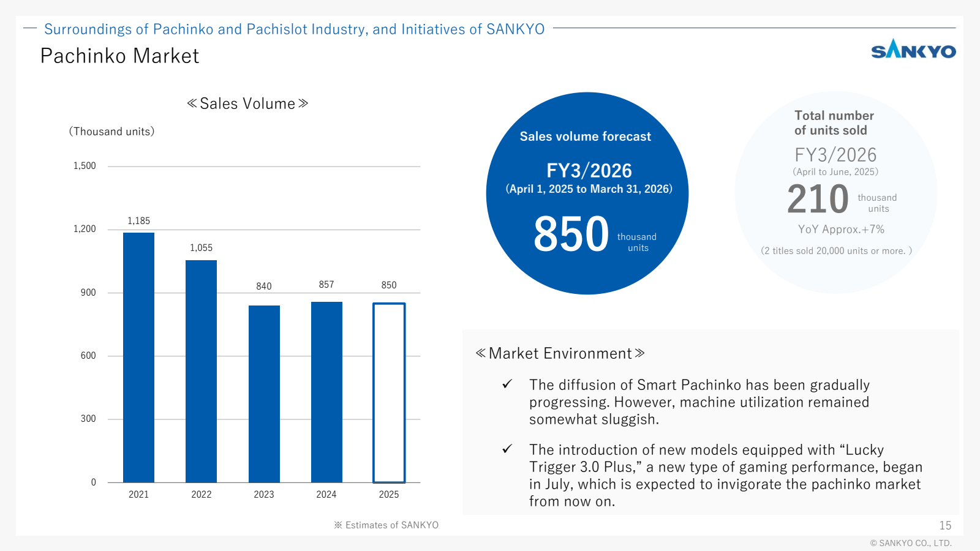Click the 2021 x-axis label

pos(138,495)
